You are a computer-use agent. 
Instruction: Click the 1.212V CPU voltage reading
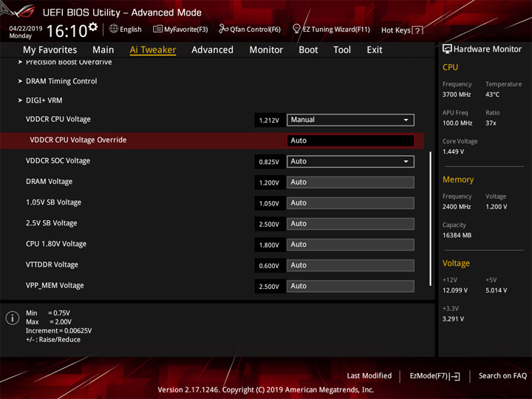[x=269, y=120]
